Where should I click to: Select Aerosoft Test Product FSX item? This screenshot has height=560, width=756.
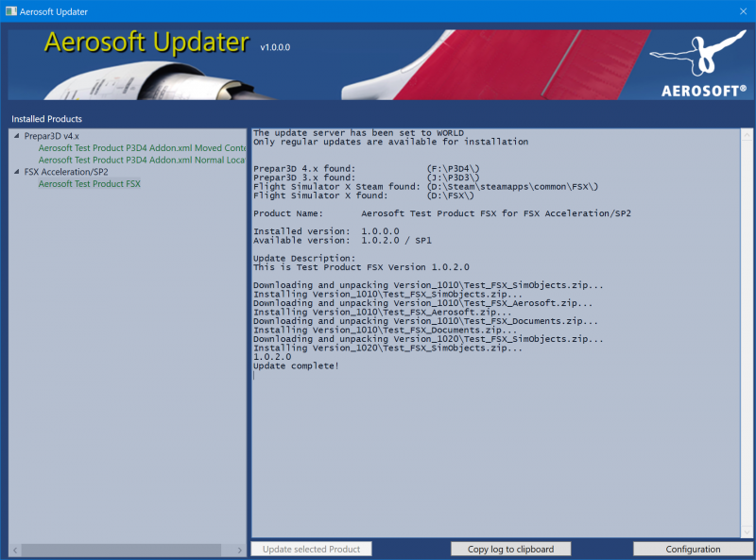(x=90, y=183)
